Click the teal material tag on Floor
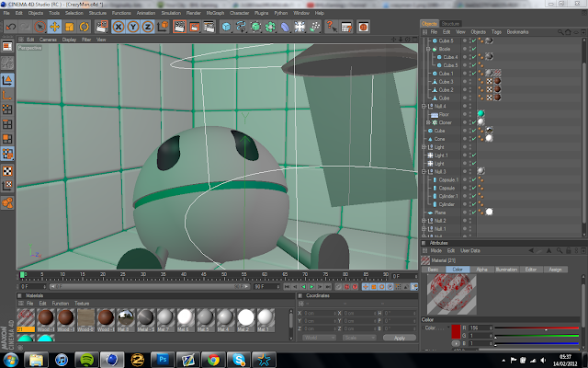The image size is (588, 368). click(x=481, y=114)
